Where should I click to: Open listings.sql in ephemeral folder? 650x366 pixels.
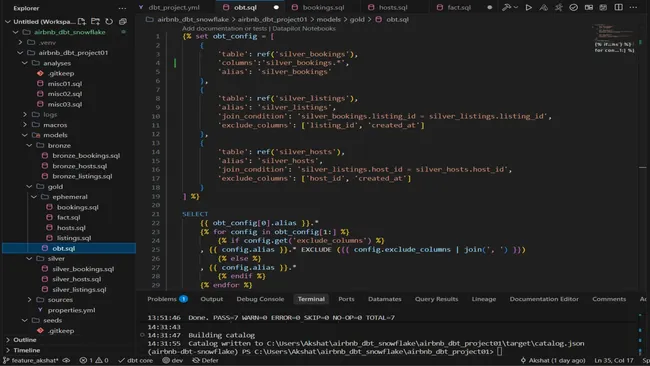(74, 238)
